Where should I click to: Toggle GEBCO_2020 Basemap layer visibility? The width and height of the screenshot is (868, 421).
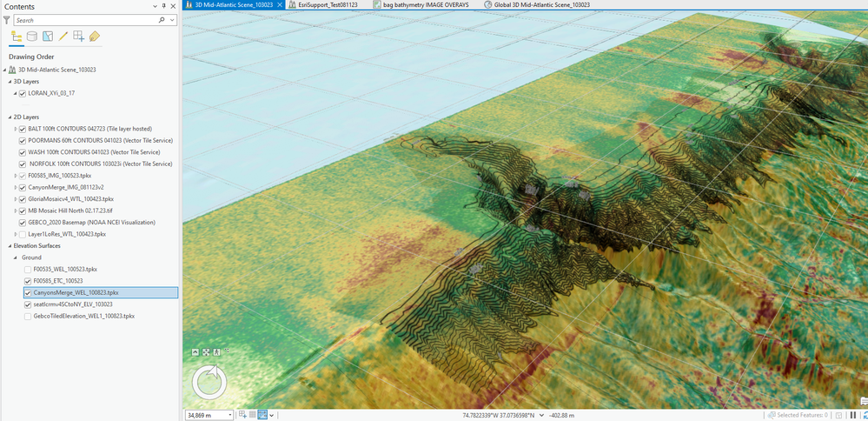click(23, 222)
